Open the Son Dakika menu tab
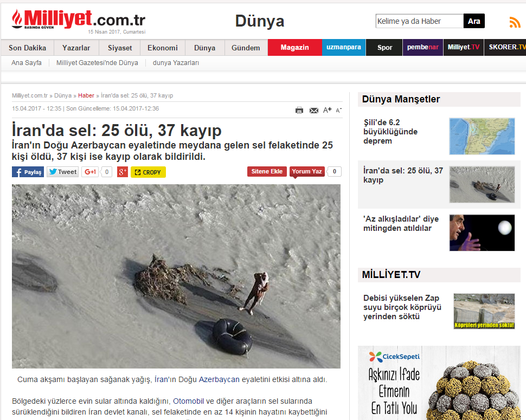This screenshot has width=526, height=420. [x=27, y=48]
